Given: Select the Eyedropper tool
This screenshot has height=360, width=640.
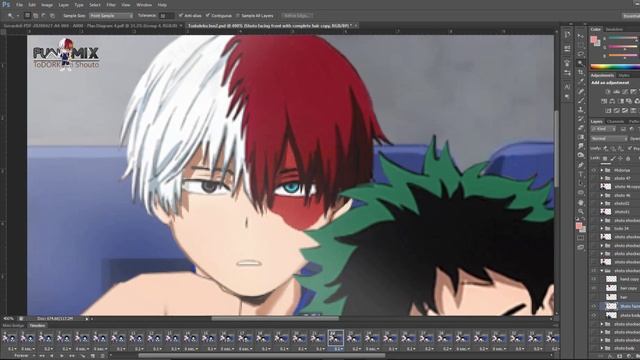Looking at the screenshot, I should [x=580, y=82].
